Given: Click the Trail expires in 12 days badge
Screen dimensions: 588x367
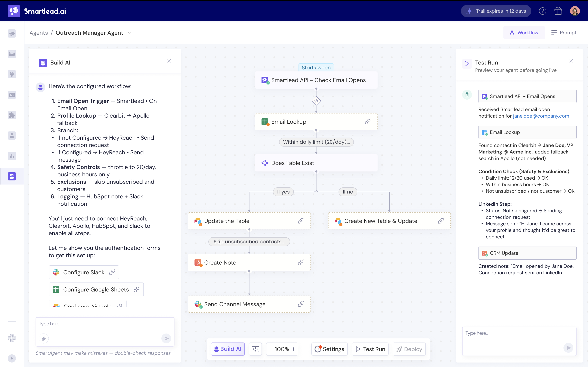Looking at the screenshot, I should [496, 11].
